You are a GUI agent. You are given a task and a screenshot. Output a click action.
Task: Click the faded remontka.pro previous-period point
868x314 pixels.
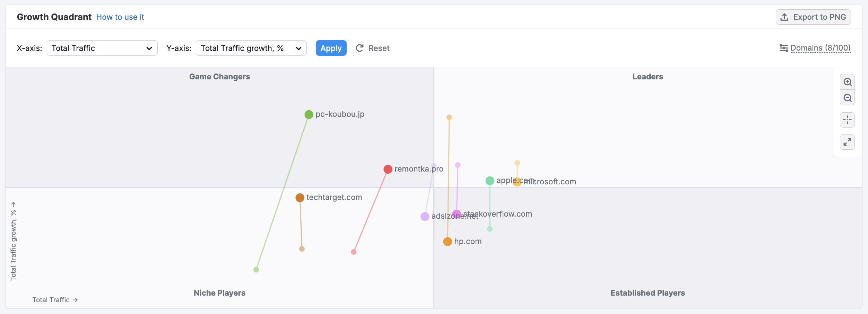click(354, 252)
